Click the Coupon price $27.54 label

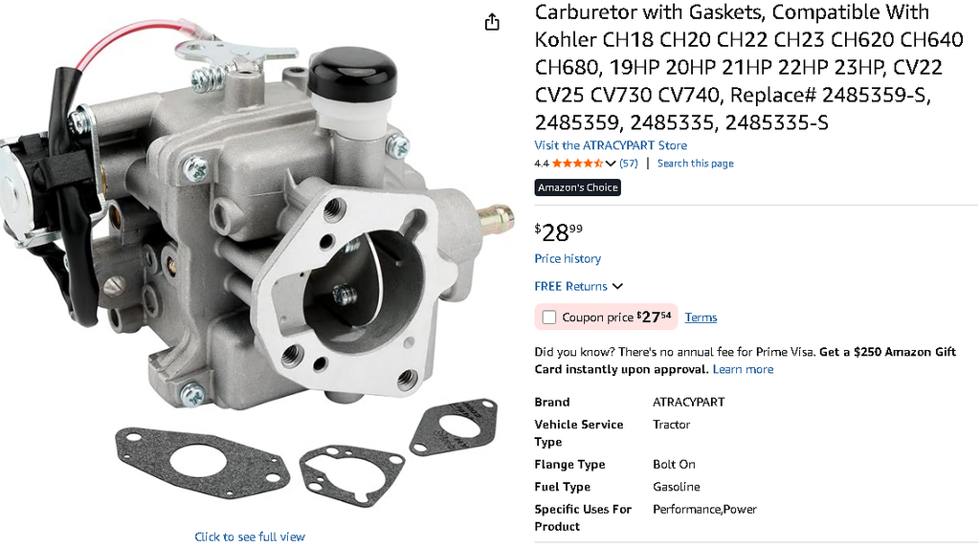pos(616,317)
